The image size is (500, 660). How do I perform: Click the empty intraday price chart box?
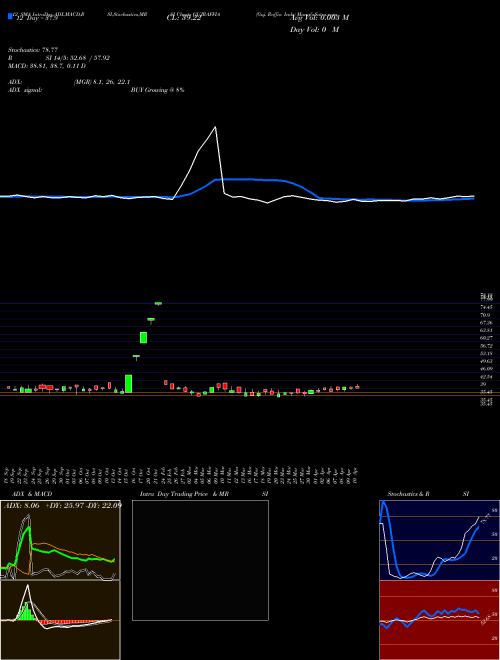click(x=200, y=560)
